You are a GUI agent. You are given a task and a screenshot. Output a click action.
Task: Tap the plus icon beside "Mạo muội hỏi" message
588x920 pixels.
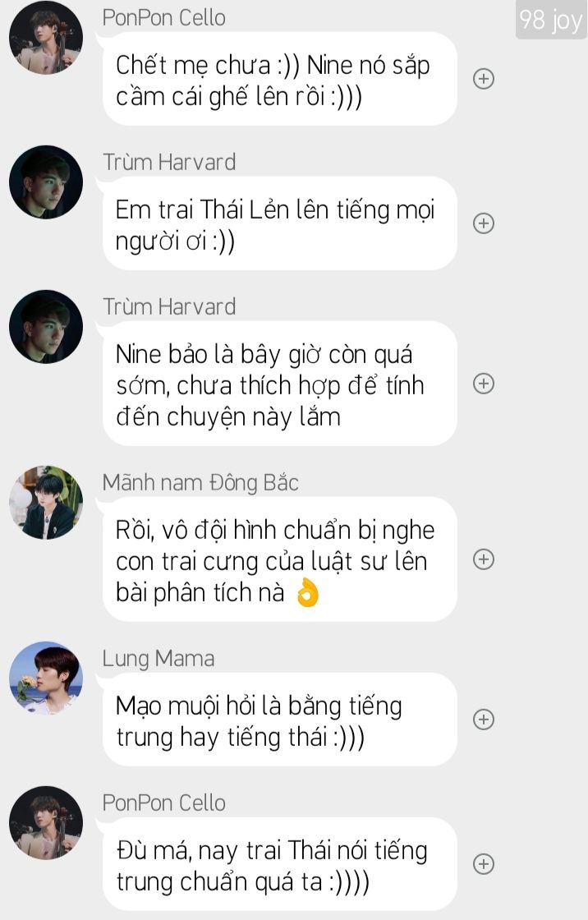(x=484, y=720)
